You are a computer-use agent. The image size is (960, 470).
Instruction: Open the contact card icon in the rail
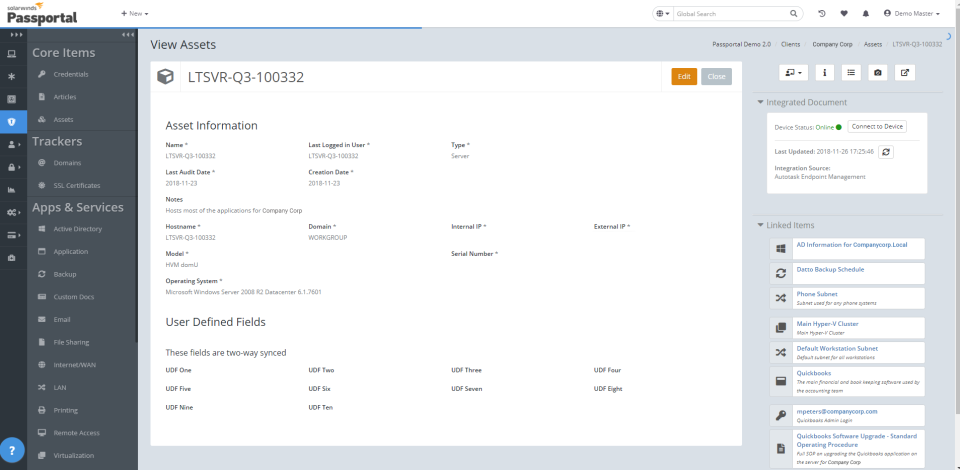click(11, 99)
